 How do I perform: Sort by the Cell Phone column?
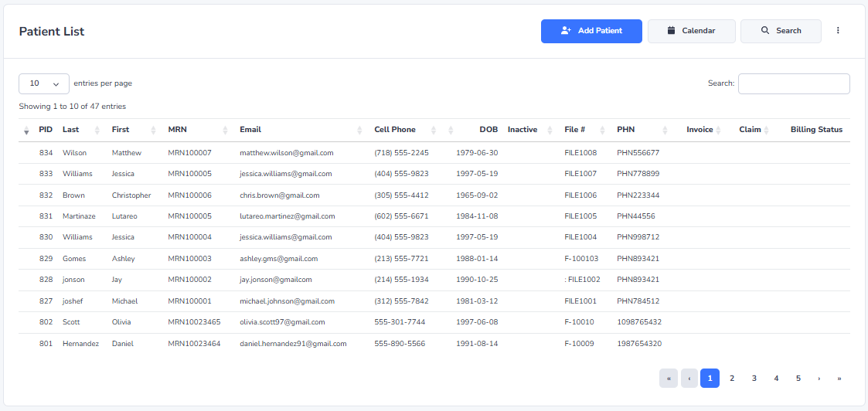[x=395, y=130]
